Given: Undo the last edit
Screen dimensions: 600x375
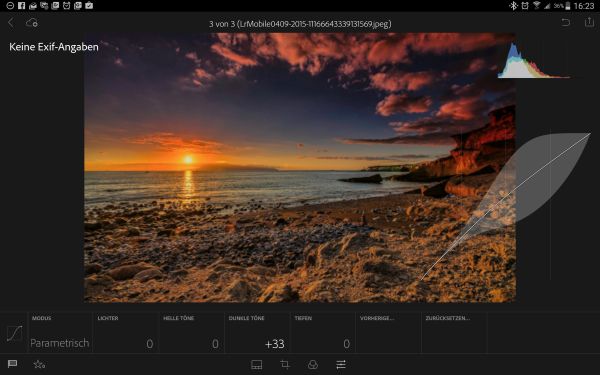Looking at the screenshot, I should (x=566, y=23).
